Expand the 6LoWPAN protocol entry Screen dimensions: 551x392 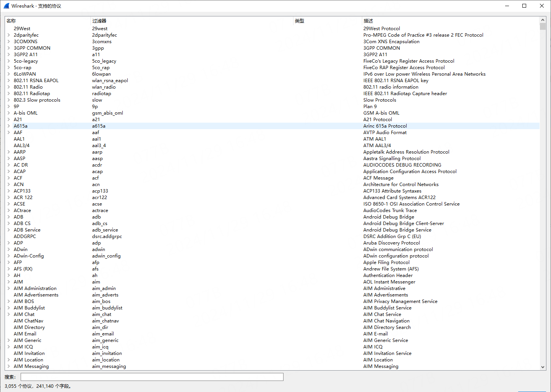8,74
